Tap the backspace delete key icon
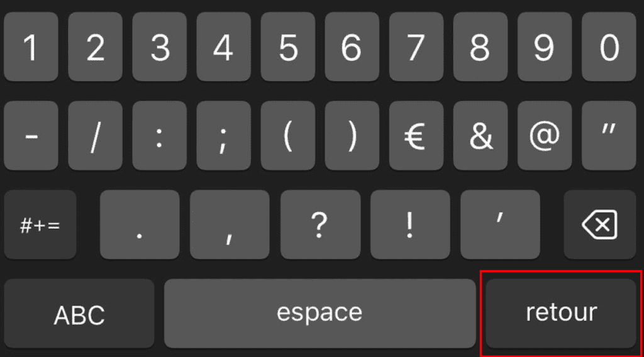The image size is (644, 357). (x=599, y=224)
